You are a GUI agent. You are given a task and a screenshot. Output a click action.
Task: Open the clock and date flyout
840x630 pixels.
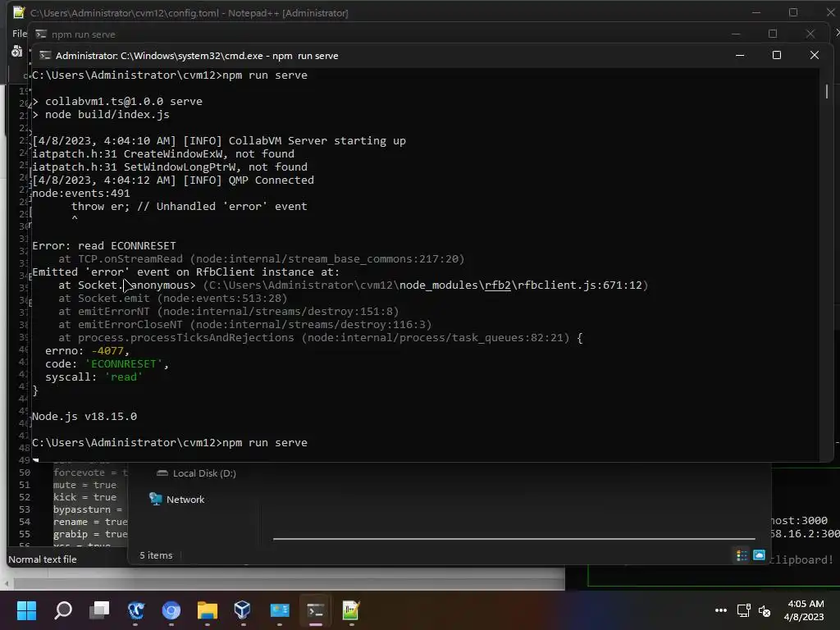804,610
